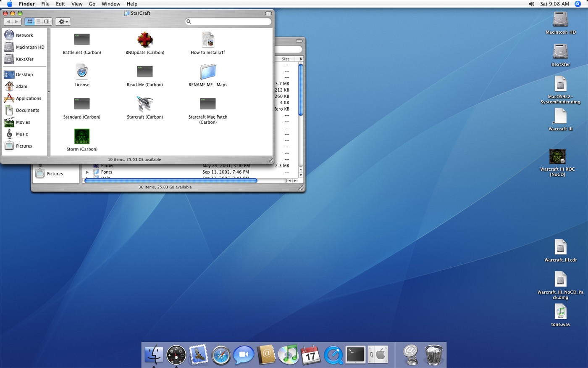Open Finder from the Dock
588x368 pixels.
[x=154, y=355]
